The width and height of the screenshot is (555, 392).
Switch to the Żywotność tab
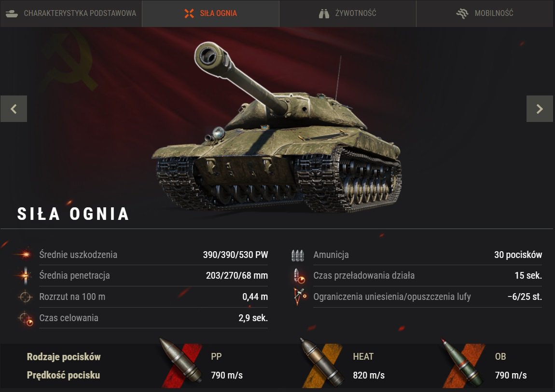[347, 14]
